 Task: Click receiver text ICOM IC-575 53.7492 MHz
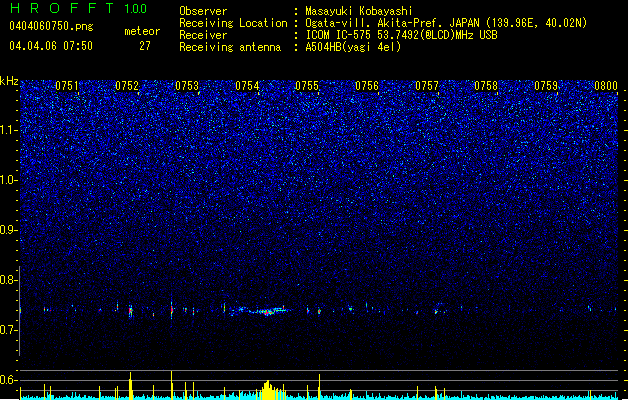pos(401,35)
